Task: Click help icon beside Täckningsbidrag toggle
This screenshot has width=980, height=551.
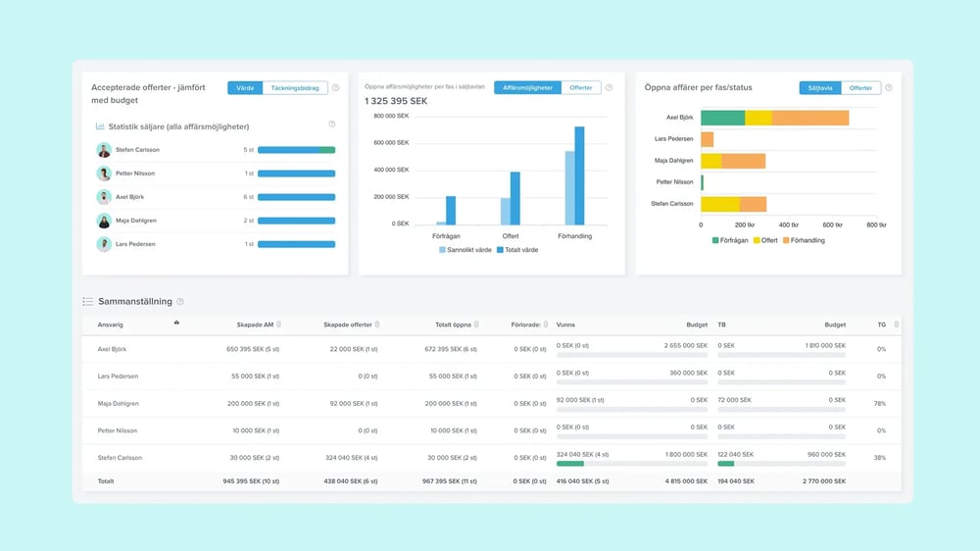Action: click(x=335, y=88)
